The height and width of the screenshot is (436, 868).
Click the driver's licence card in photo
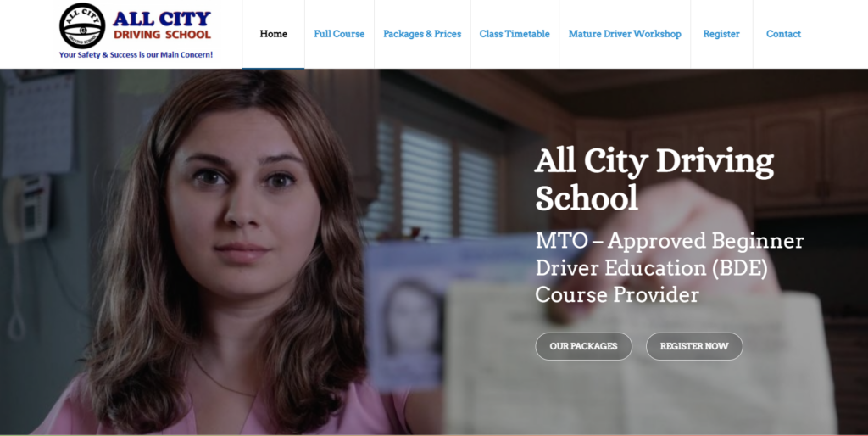[407, 314]
